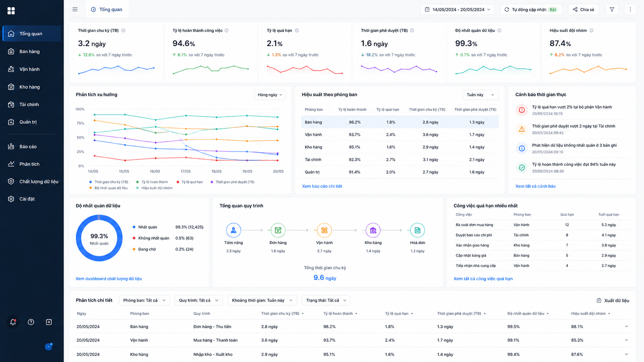Click info icon beside Hiệu suất đội nhóm
Viewport: 644px width, 362px height.
(592, 30)
